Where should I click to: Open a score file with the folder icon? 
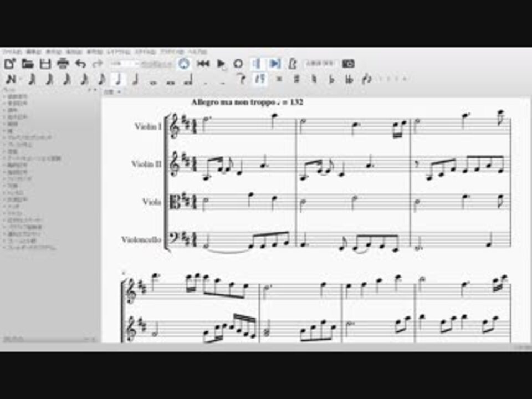point(28,64)
